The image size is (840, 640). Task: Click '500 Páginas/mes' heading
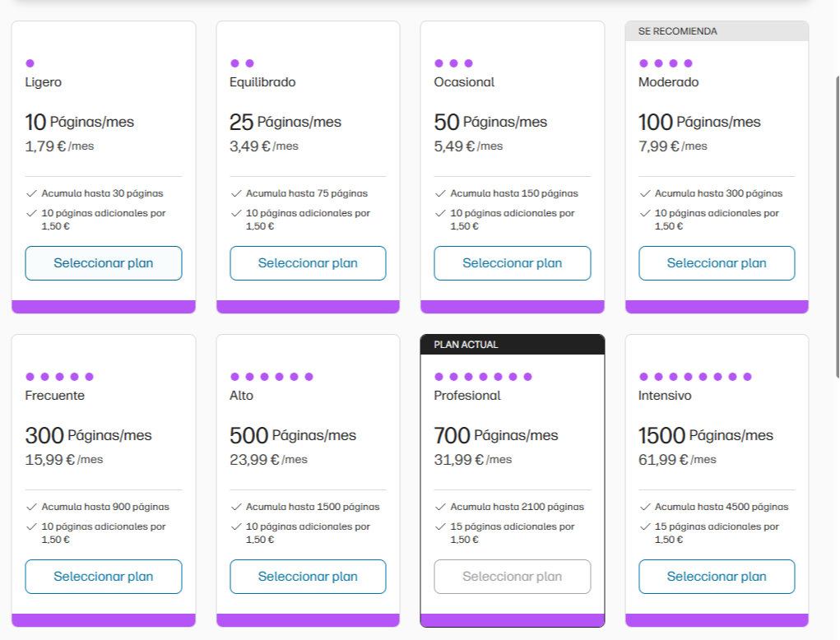[293, 435]
